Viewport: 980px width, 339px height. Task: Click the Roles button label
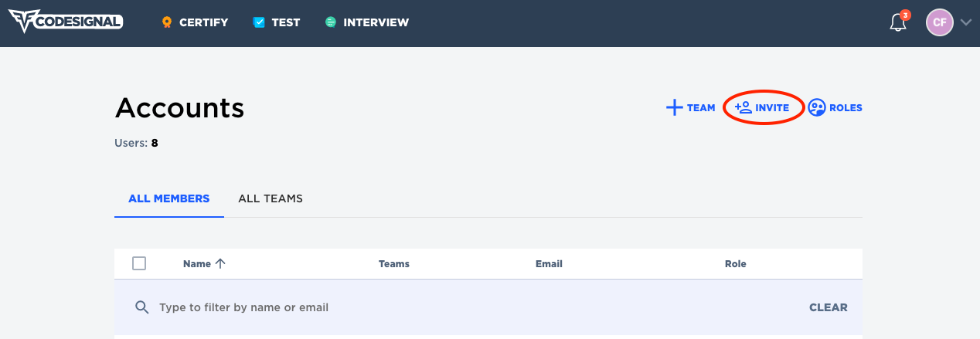(x=846, y=108)
